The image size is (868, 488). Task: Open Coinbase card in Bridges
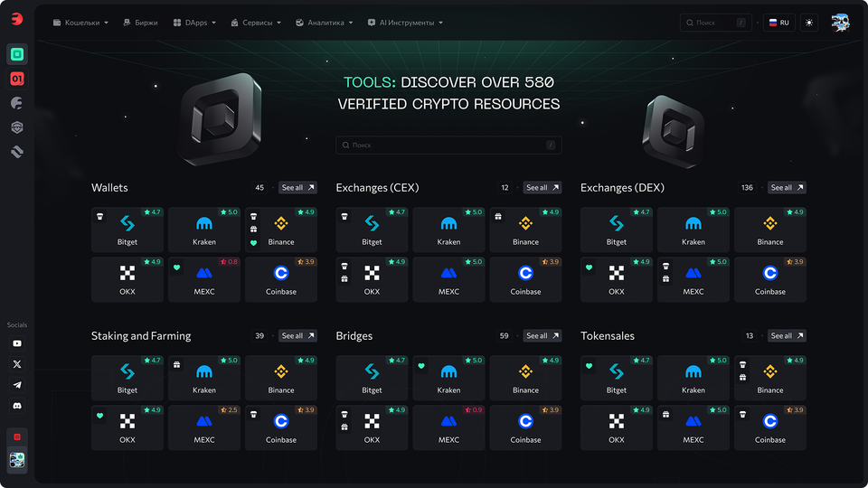[x=526, y=427]
